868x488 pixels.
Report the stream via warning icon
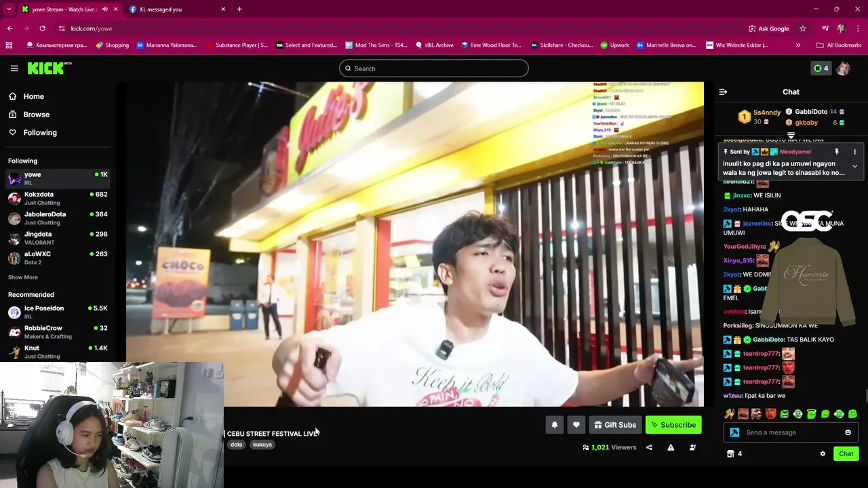(671, 447)
